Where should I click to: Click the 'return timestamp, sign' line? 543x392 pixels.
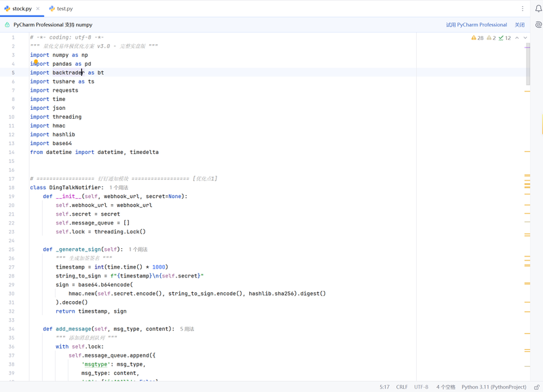coord(91,311)
